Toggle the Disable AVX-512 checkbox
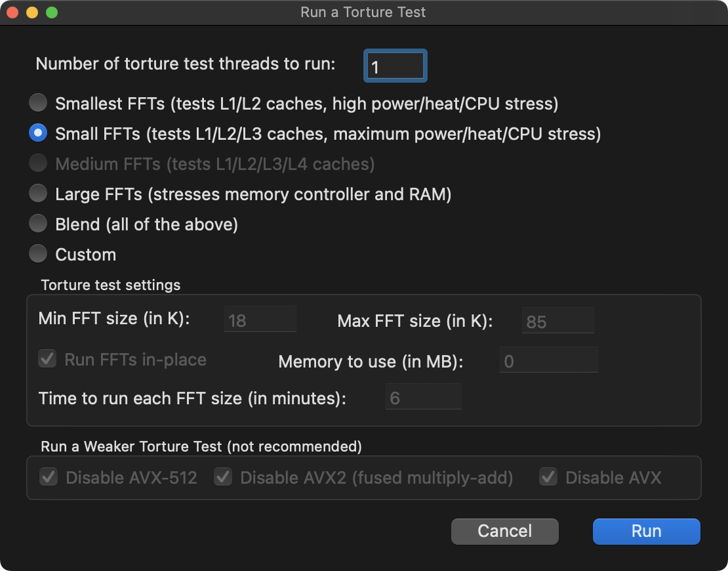The height and width of the screenshot is (571, 728). click(x=49, y=477)
